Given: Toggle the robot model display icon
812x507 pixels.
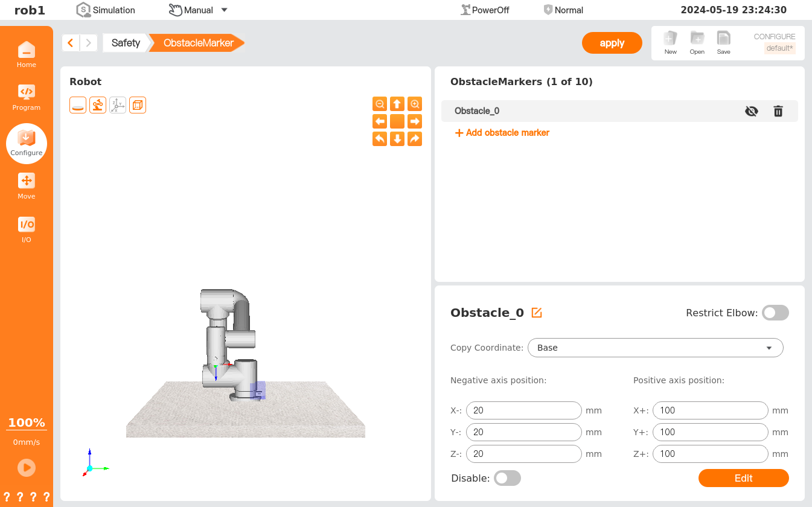Looking at the screenshot, I should pyautogui.click(x=98, y=105).
